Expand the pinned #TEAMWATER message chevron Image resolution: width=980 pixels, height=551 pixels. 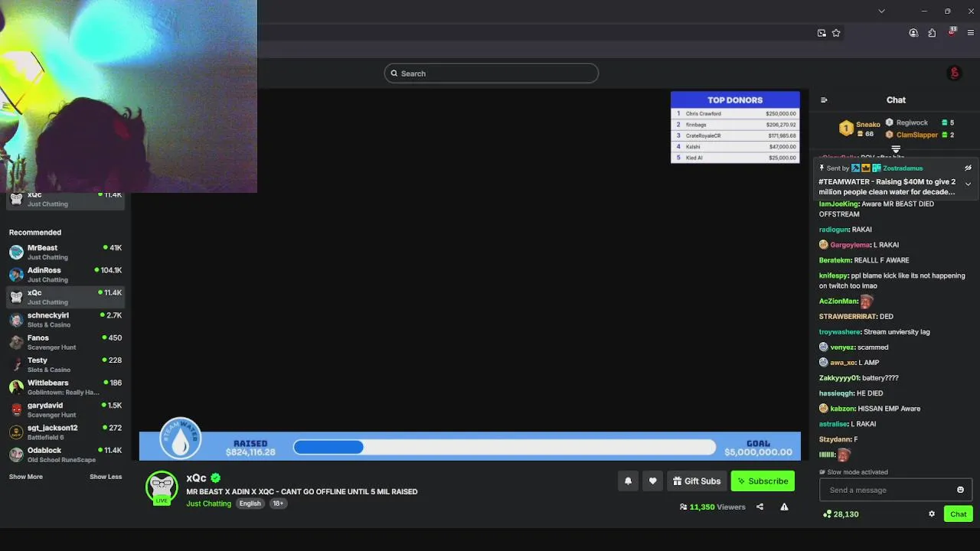[x=968, y=184]
